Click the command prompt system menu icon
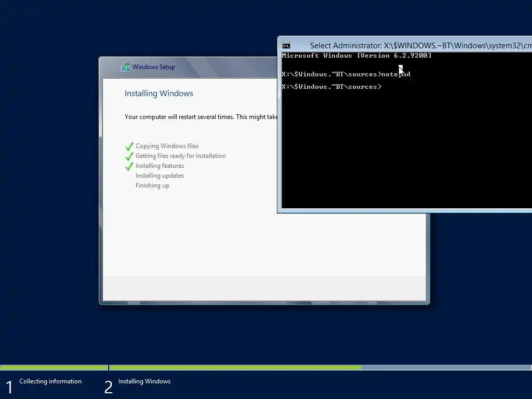The height and width of the screenshot is (399, 532). click(x=286, y=46)
